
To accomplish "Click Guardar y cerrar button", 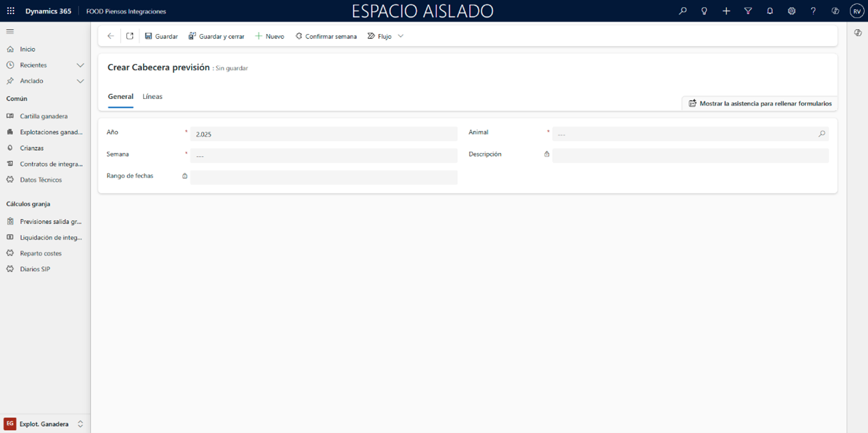I will (216, 36).
